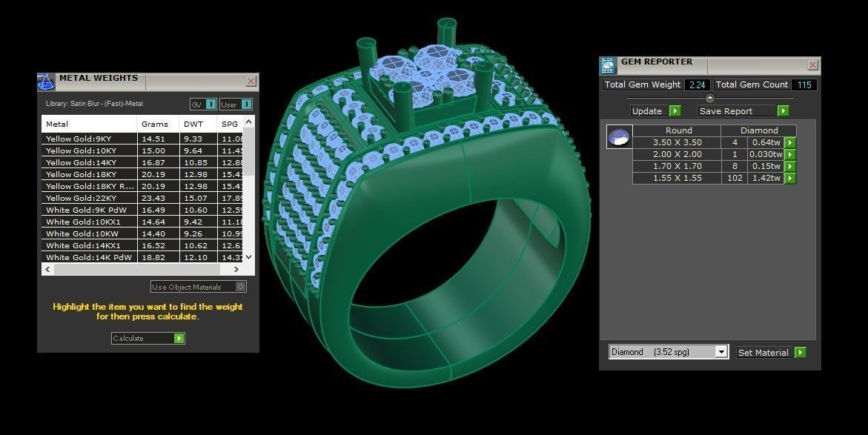The height and width of the screenshot is (435, 868).
Task: Select Yellow Gold:18KY R... row
Action: click(x=143, y=186)
